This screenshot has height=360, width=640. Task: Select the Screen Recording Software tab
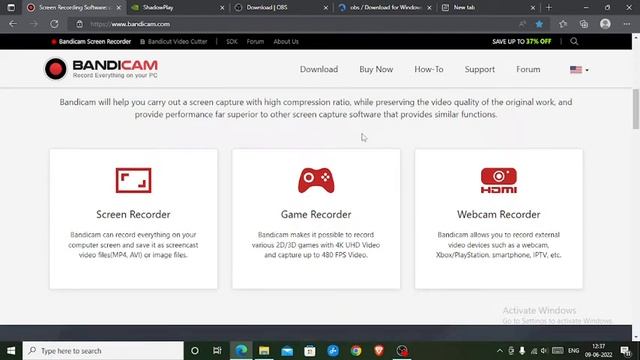pos(74,7)
